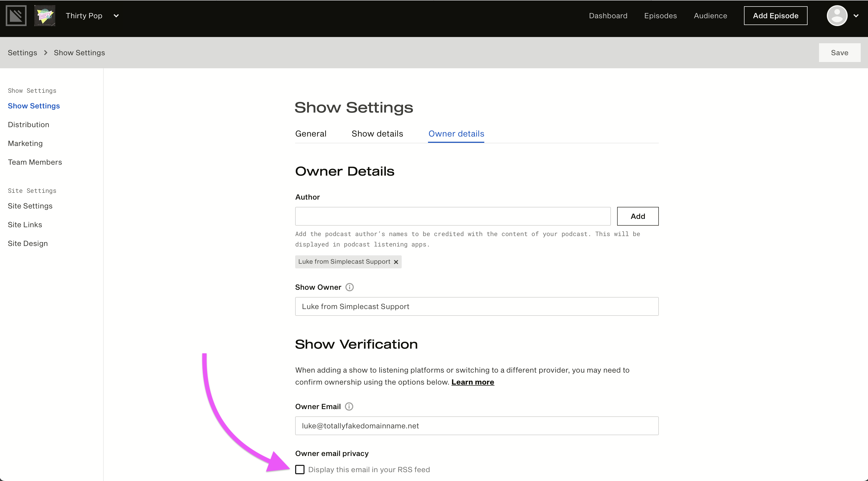Click the Owner Email info icon

tap(349, 406)
